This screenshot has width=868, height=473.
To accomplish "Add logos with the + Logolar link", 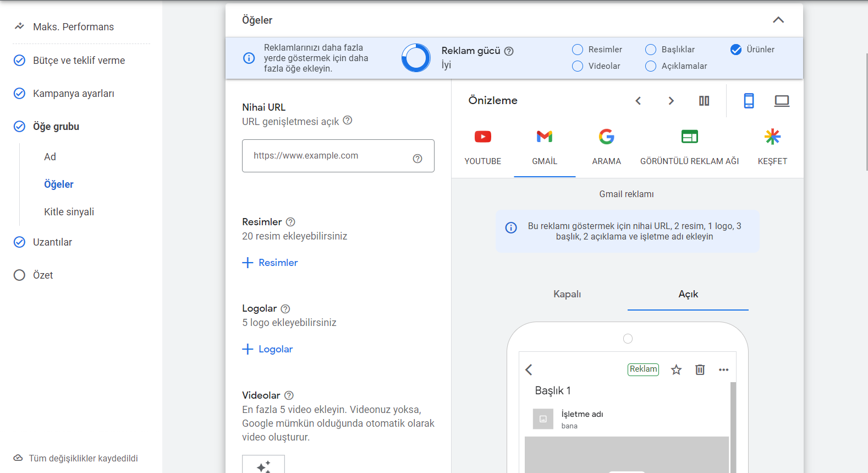I will pyautogui.click(x=267, y=349).
